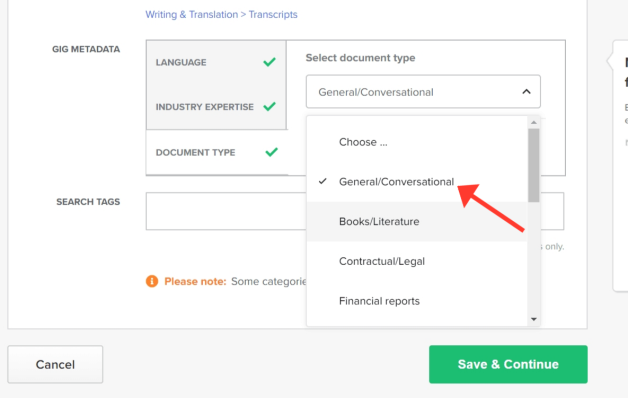Select the Choose ... placeholder option
The width and height of the screenshot is (628, 398).
(x=417, y=142)
